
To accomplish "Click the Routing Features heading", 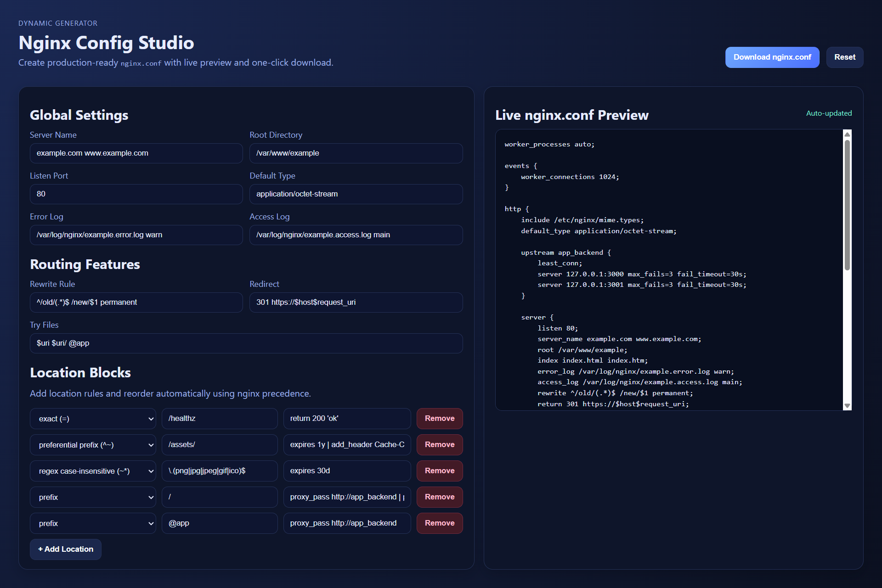I will click(85, 264).
